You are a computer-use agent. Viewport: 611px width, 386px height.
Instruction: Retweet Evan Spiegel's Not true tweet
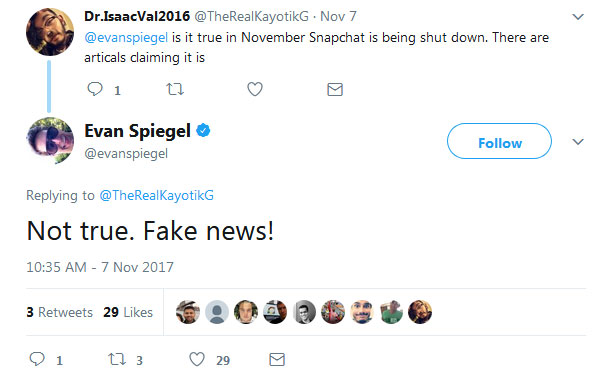(117, 359)
